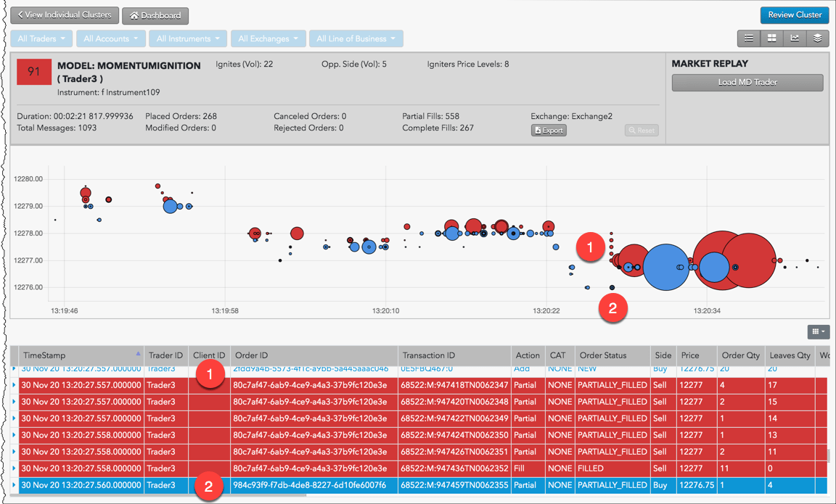Viewport: 836px width, 504px height.
Task: Sort by TimeStamp column header
Action: click(x=44, y=355)
